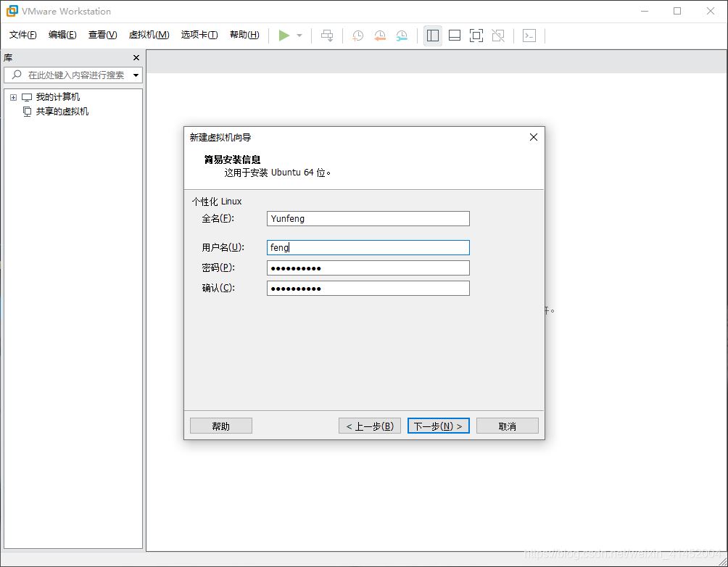Screen dimensions: 728x567
Task: Toggle the library sidebar view icon
Action: tap(433, 36)
